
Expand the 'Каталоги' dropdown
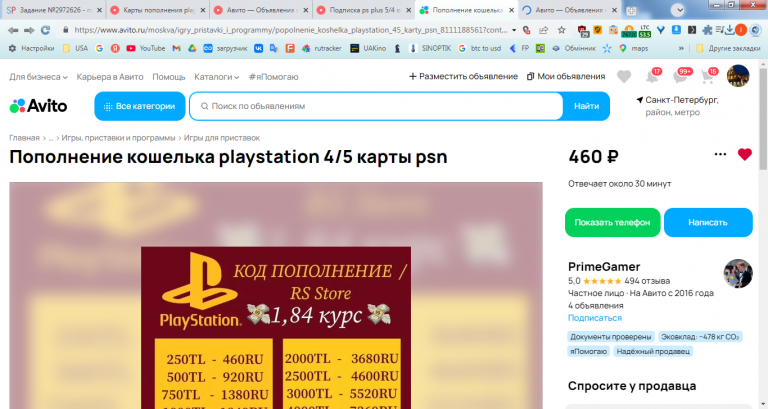click(216, 77)
